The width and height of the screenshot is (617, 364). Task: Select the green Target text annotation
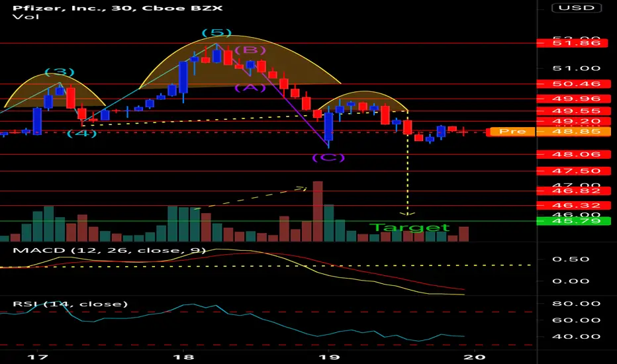[409, 228]
